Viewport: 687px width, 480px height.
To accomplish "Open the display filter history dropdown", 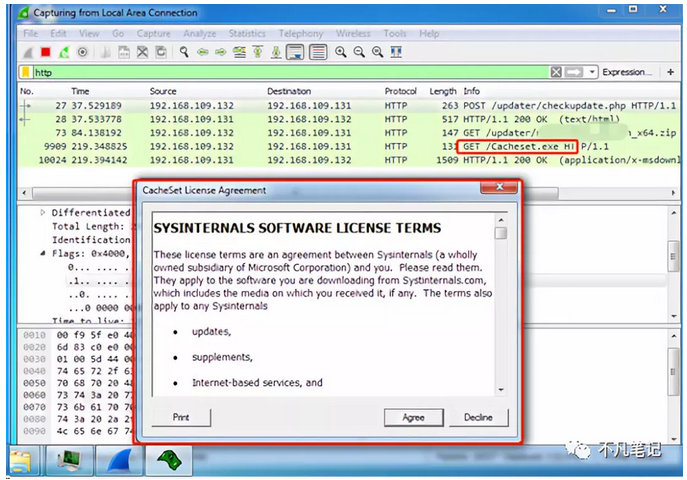I will (x=592, y=72).
